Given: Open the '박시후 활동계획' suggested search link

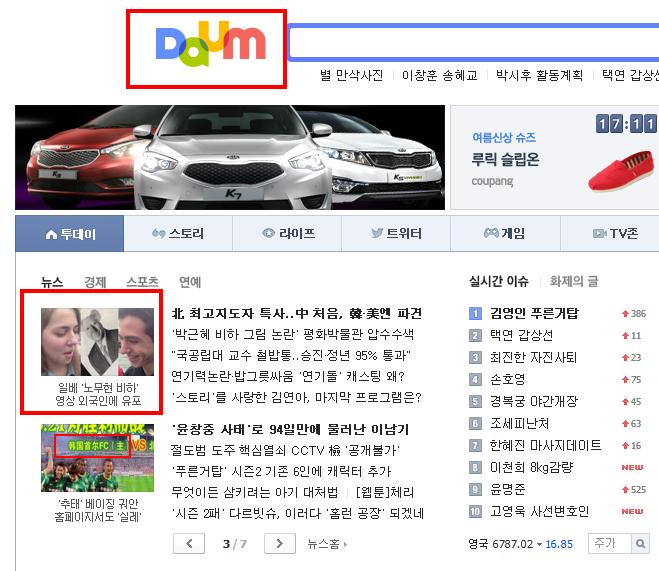Looking at the screenshot, I should tap(539, 75).
